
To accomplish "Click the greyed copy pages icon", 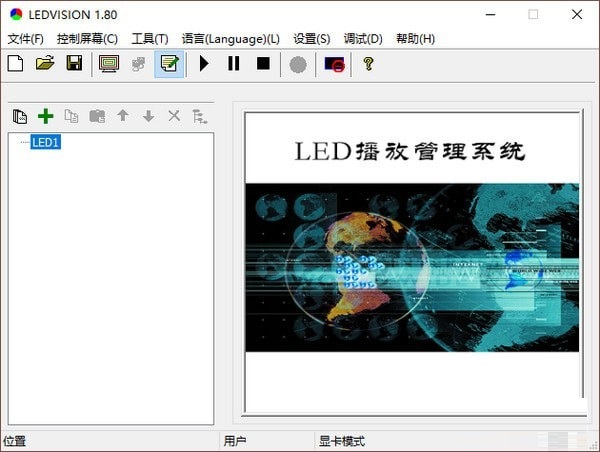I will tap(72, 116).
